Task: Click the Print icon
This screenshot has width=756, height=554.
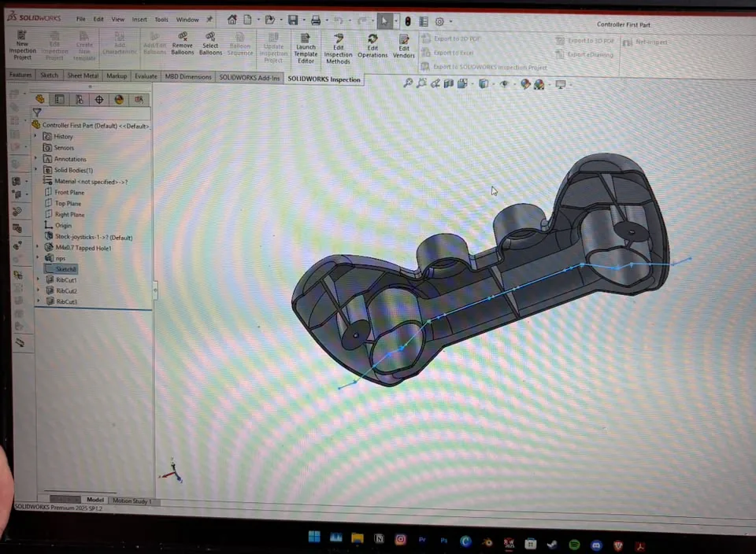Action: 315,20
